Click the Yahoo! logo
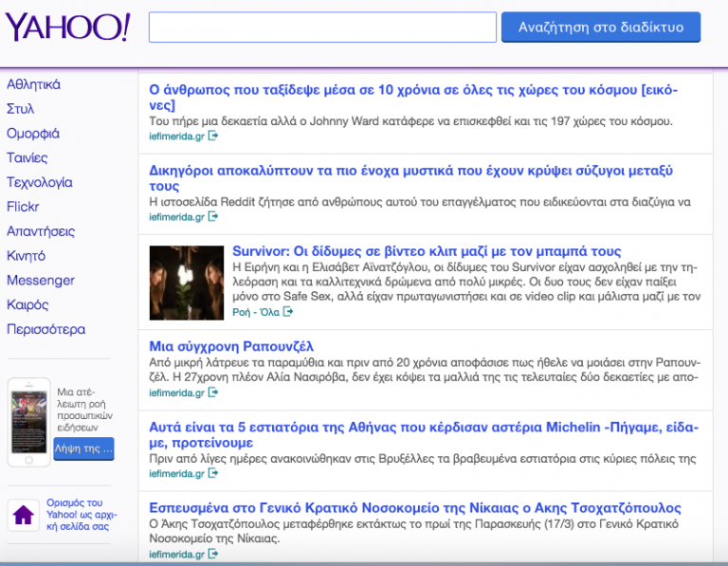The height and width of the screenshot is (566, 728). click(x=67, y=27)
